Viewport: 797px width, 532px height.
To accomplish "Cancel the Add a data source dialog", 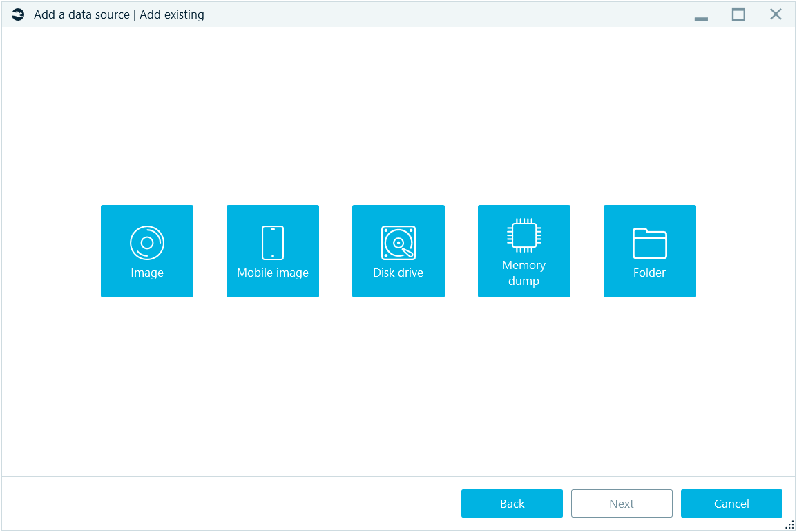I will click(731, 503).
